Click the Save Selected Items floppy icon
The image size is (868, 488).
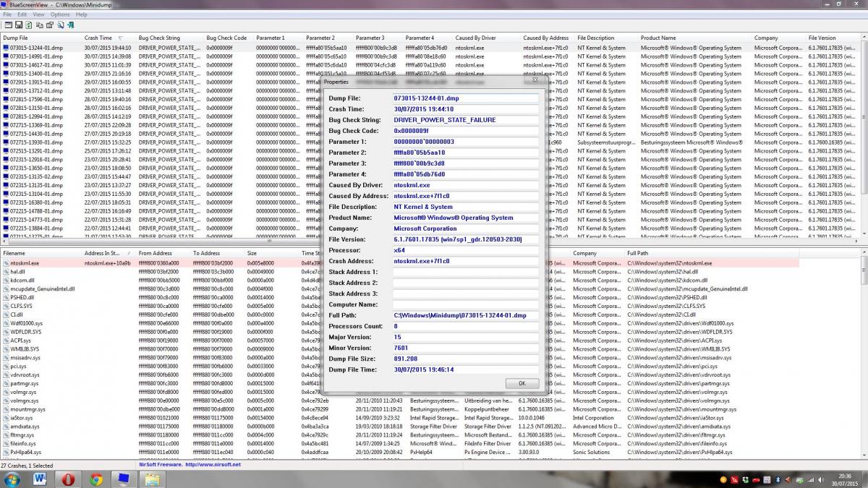19,25
